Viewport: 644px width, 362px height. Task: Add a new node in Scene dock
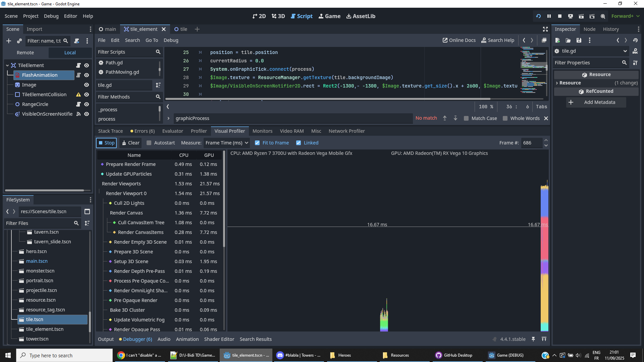click(x=9, y=41)
